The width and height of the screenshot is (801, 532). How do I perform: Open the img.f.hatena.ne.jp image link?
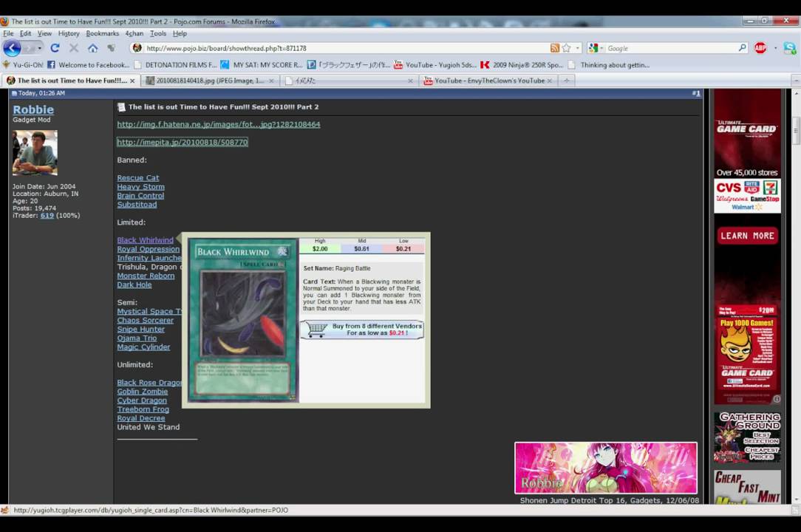click(219, 124)
